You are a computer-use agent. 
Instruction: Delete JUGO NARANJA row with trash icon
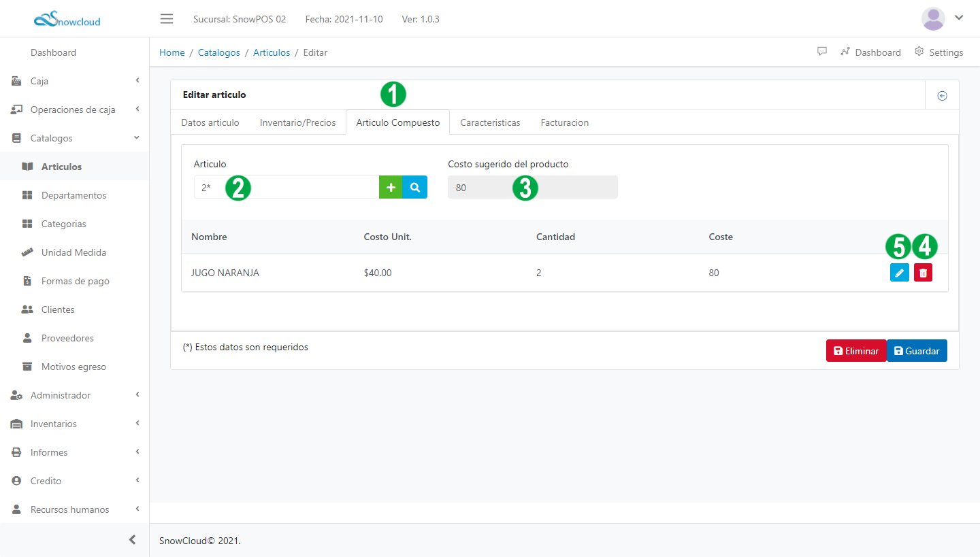point(923,273)
